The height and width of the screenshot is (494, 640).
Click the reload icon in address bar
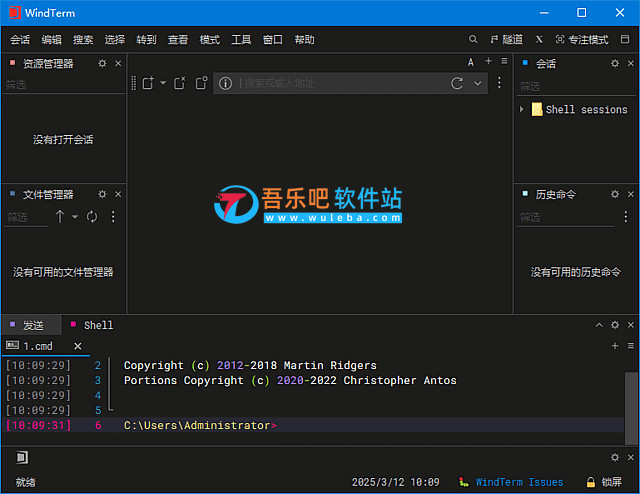[457, 83]
